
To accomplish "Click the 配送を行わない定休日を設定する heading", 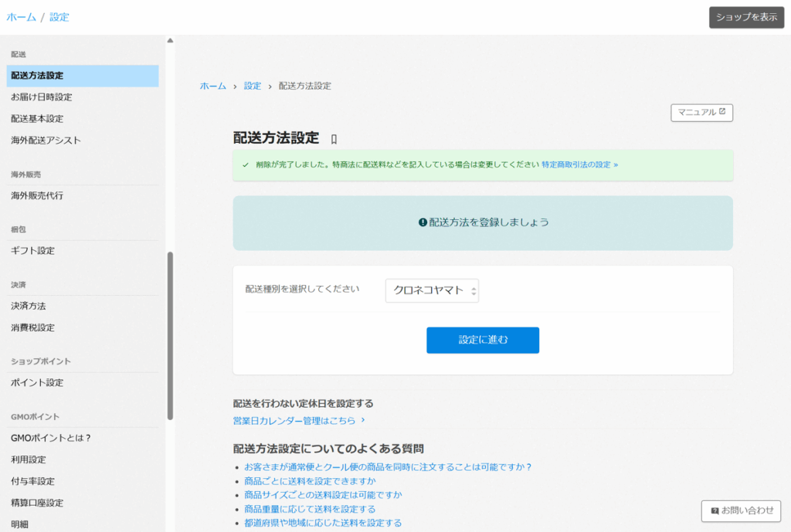I will point(303,403).
